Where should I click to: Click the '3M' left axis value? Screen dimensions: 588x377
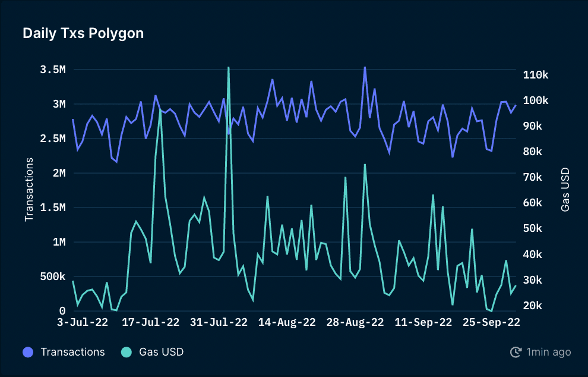pyautogui.click(x=59, y=104)
